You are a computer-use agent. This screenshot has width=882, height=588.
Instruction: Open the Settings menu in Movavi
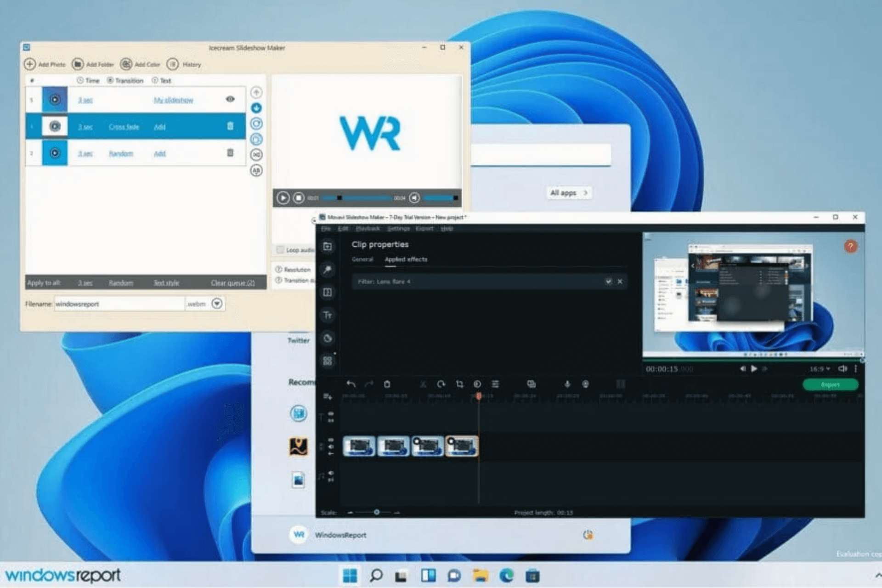tap(398, 228)
